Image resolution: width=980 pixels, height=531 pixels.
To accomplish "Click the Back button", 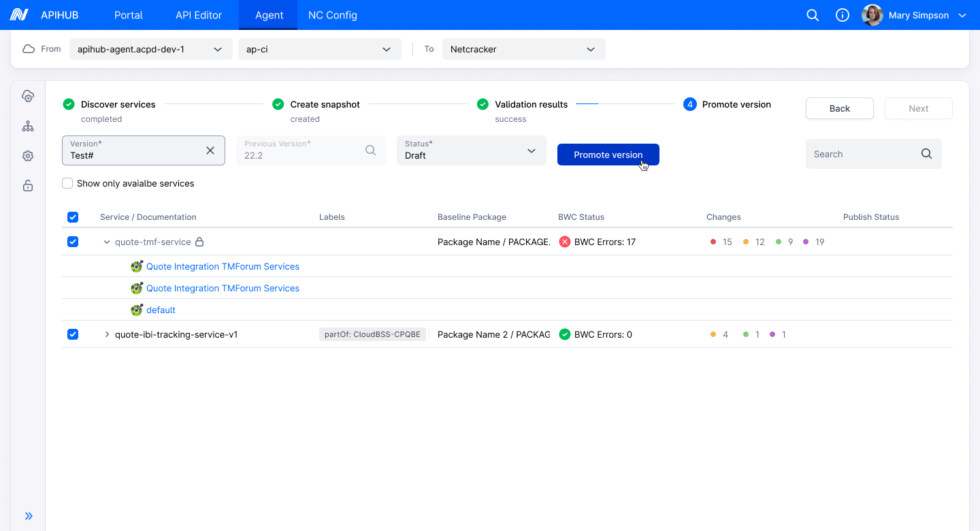I will (x=840, y=108).
